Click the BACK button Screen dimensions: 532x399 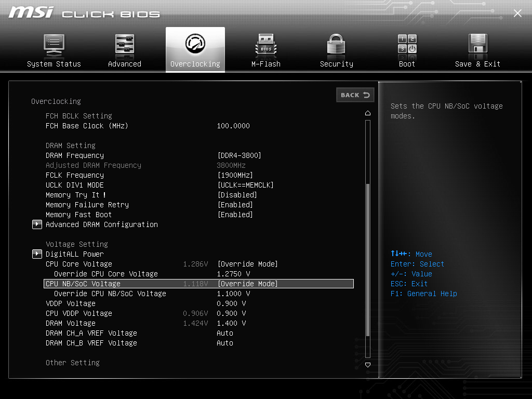(355, 95)
